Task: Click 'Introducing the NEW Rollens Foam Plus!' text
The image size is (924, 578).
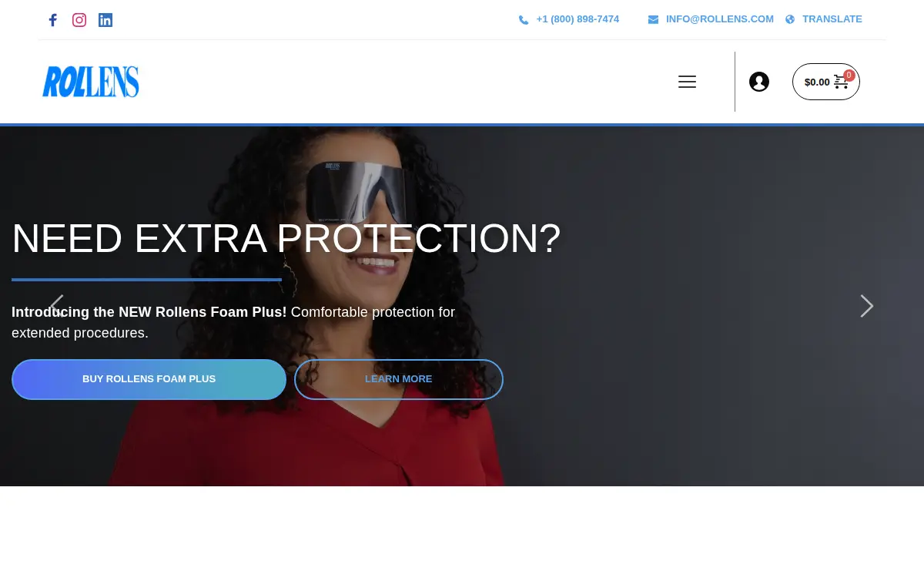Action: point(149,312)
